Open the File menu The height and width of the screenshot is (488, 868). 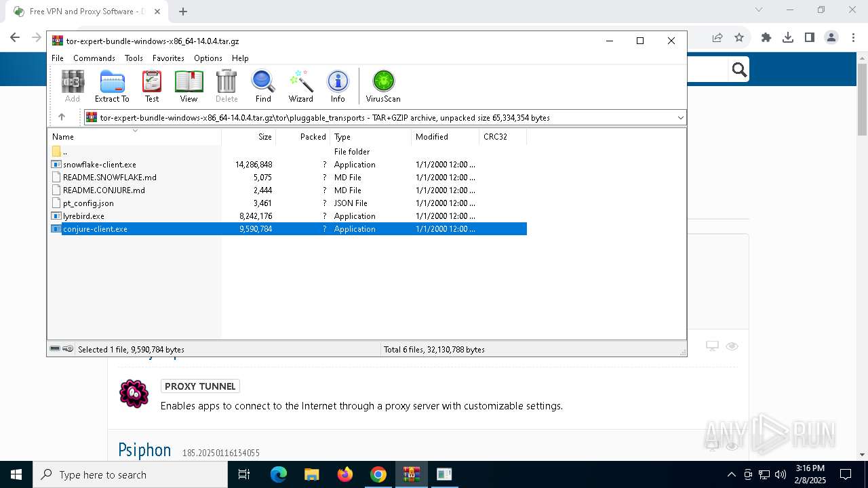(x=58, y=58)
